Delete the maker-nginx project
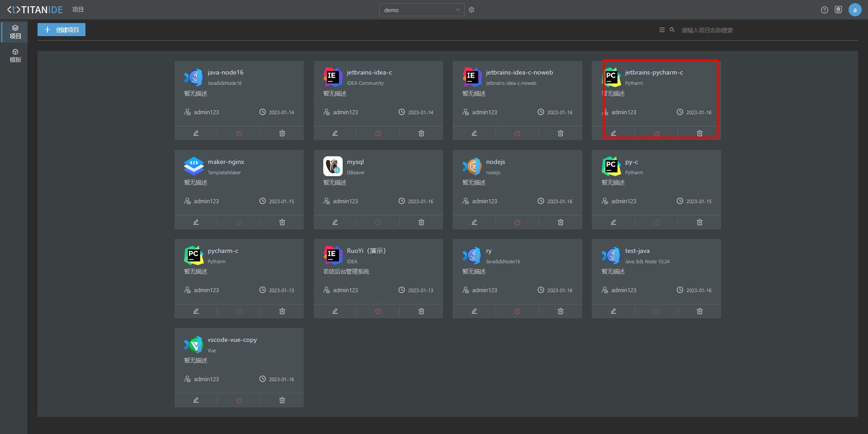The image size is (868, 434). coord(282,222)
